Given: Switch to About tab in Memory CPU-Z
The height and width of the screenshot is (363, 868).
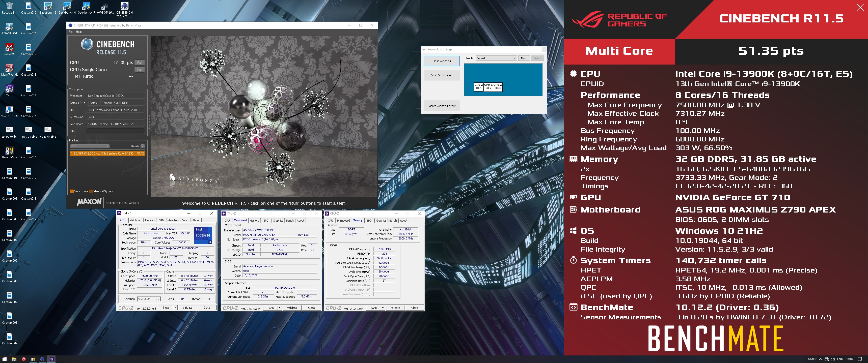Looking at the screenshot, I should [404, 221].
